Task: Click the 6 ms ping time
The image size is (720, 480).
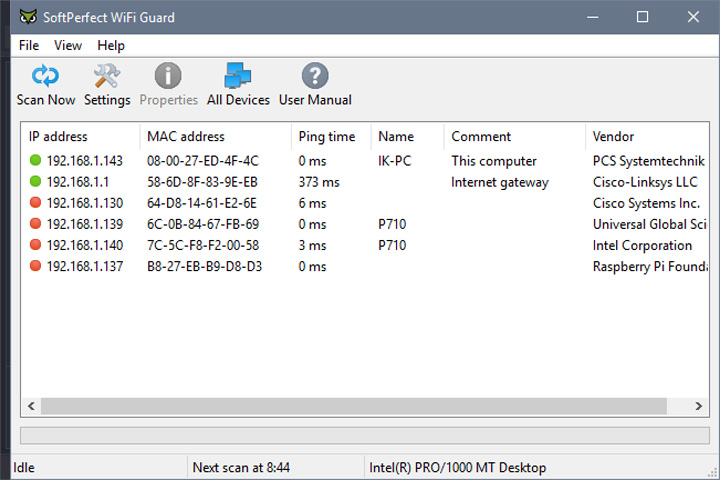Action: pos(312,203)
